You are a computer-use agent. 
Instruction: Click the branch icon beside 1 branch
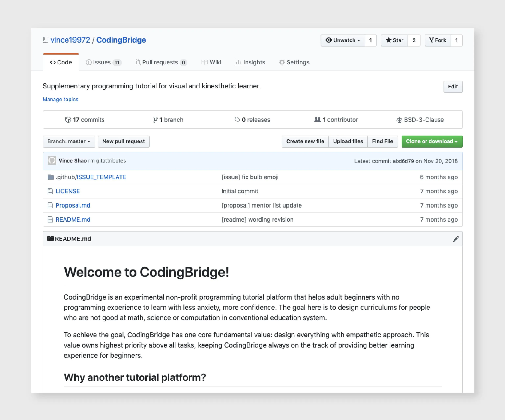(x=155, y=120)
